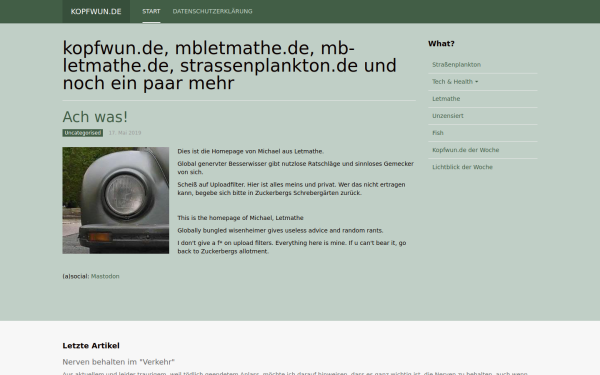The width and height of the screenshot is (600, 375).
Task: Click paragraph starting 'Global genervter Besserwisser'
Action: tap(295, 168)
